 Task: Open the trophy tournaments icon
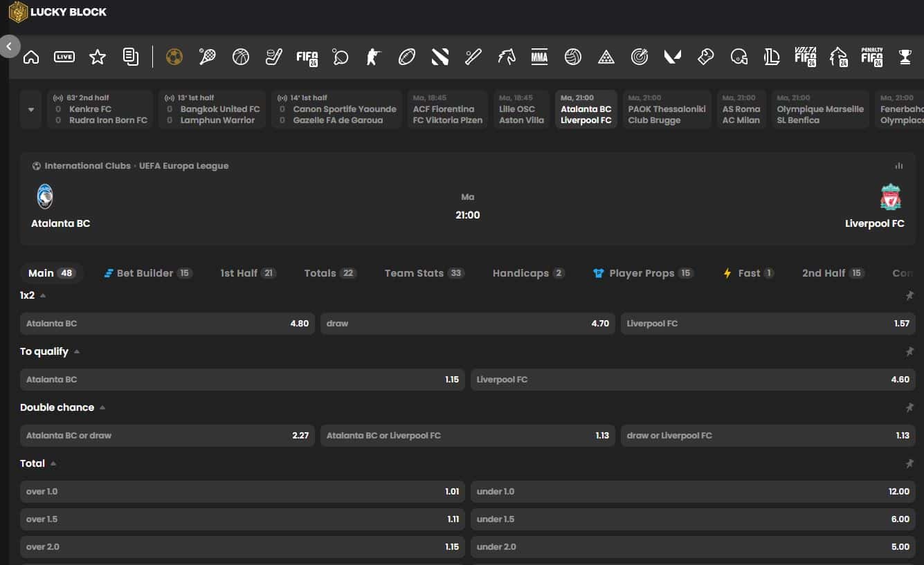905,57
